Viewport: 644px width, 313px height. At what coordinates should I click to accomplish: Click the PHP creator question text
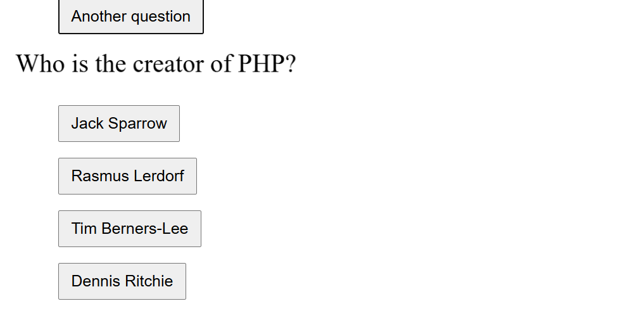point(156,64)
